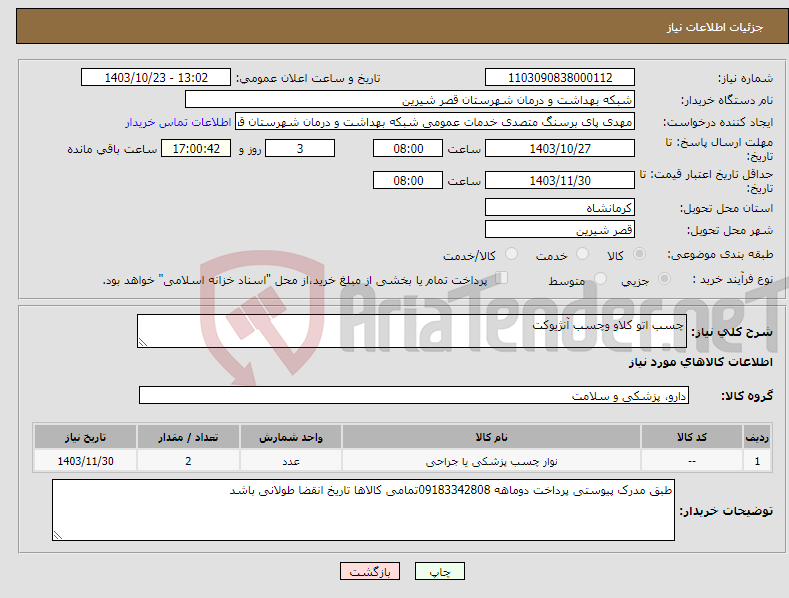Image resolution: width=789 pixels, height=598 pixels.
Task: Click the نوار چسب پزشکی یا جراحی cell
Action: 491,461
